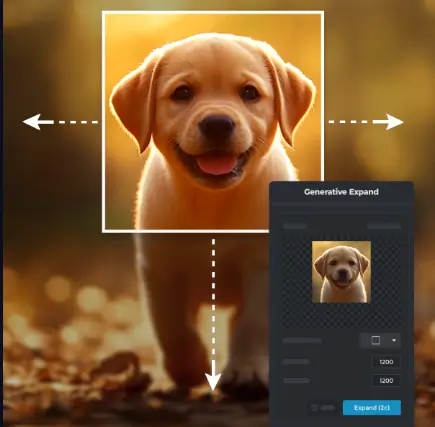Click the small icon inside the greyed button
This screenshot has width=435, height=427.
314,408
